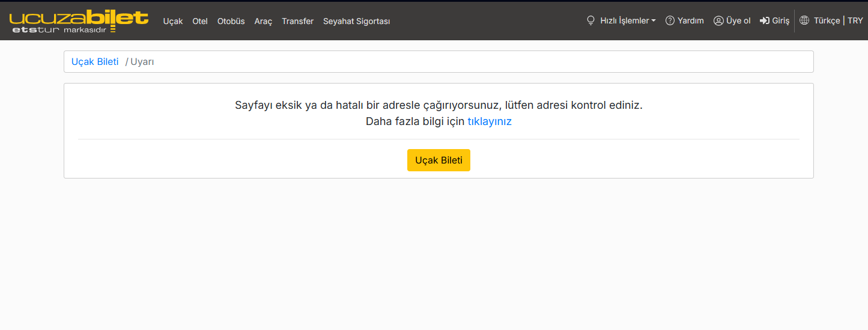868x330 pixels.
Task: Click the user profile icon for Üye ol
Action: tap(718, 20)
